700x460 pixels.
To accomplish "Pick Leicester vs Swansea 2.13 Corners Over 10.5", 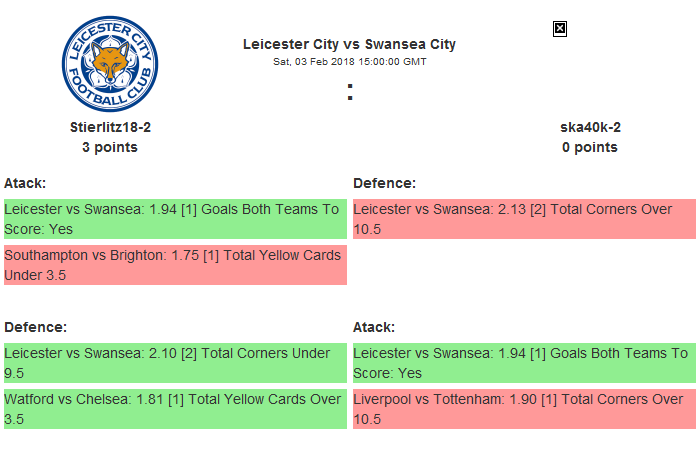I will click(x=523, y=219).
